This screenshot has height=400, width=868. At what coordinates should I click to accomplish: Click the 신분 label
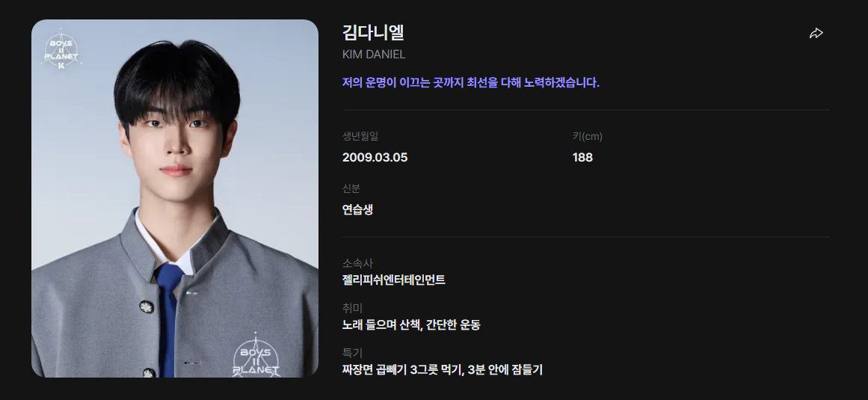click(x=351, y=188)
